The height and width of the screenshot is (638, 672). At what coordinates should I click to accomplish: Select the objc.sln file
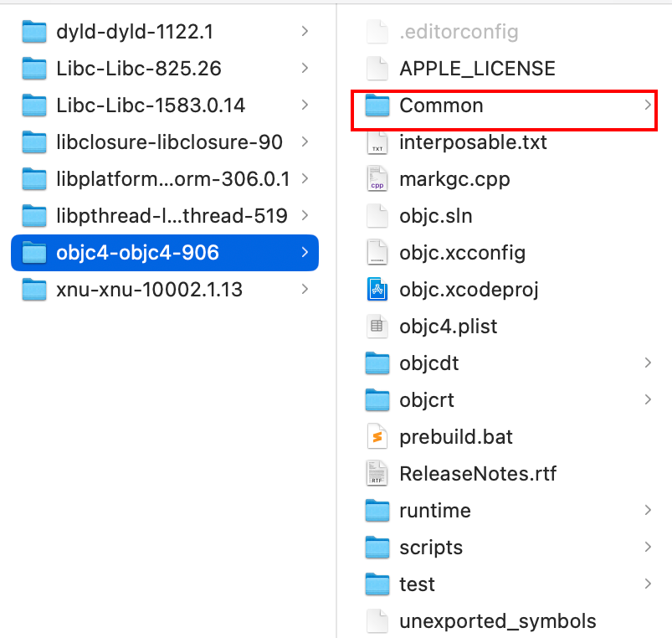436,216
